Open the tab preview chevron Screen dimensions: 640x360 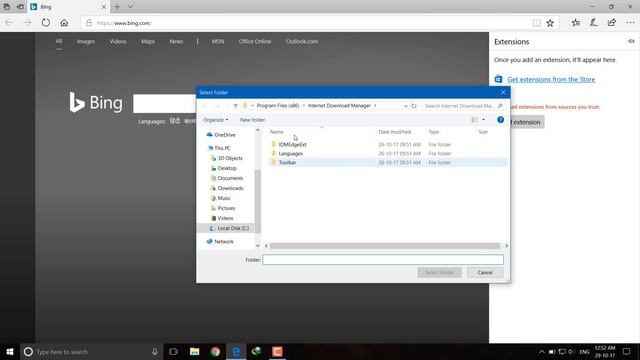click(x=130, y=7)
